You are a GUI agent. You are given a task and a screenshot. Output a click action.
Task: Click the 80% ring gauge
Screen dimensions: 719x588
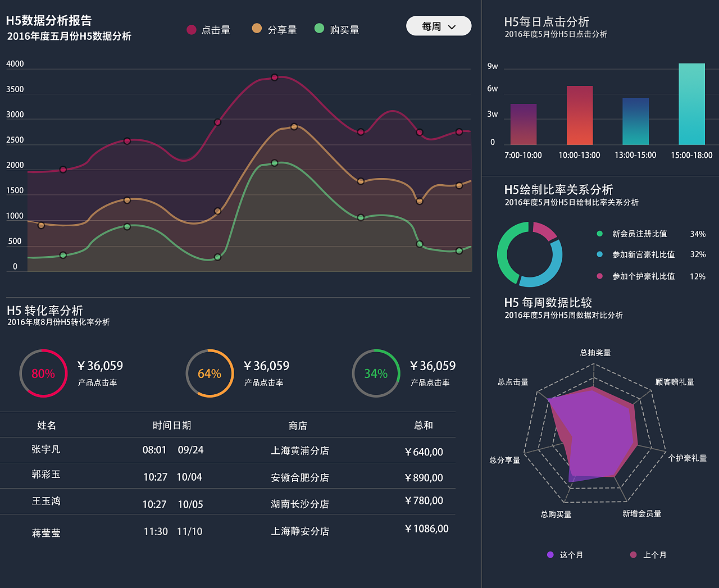(x=43, y=373)
